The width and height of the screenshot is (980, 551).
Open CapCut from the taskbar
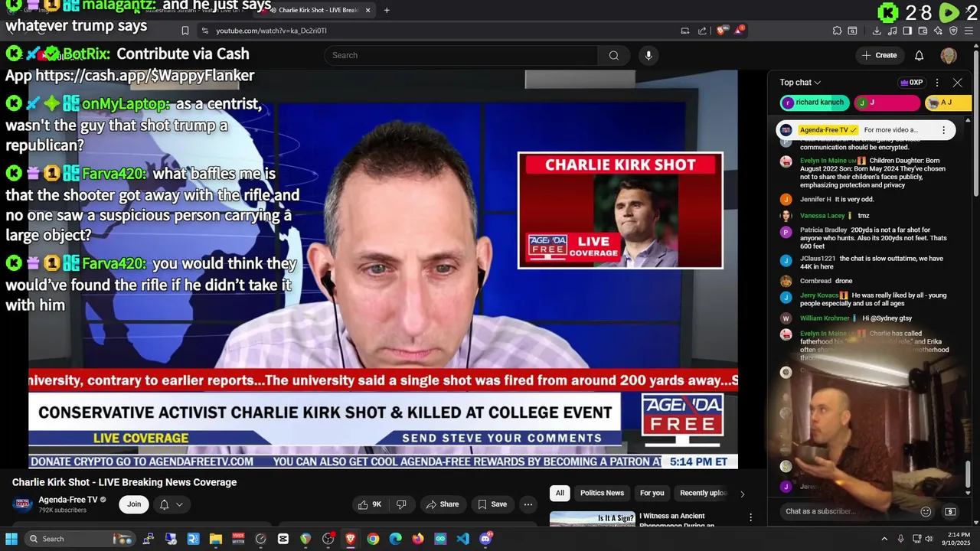(x=283, y=539)
